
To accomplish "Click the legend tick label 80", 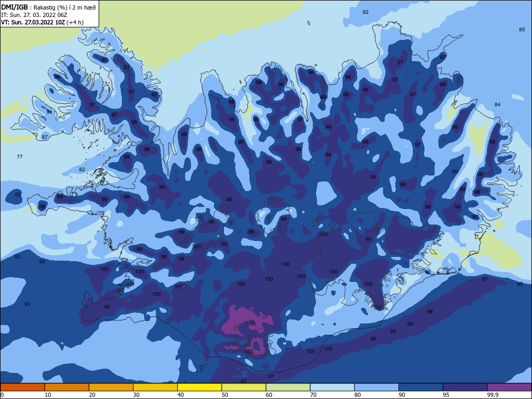I will 358,395.
